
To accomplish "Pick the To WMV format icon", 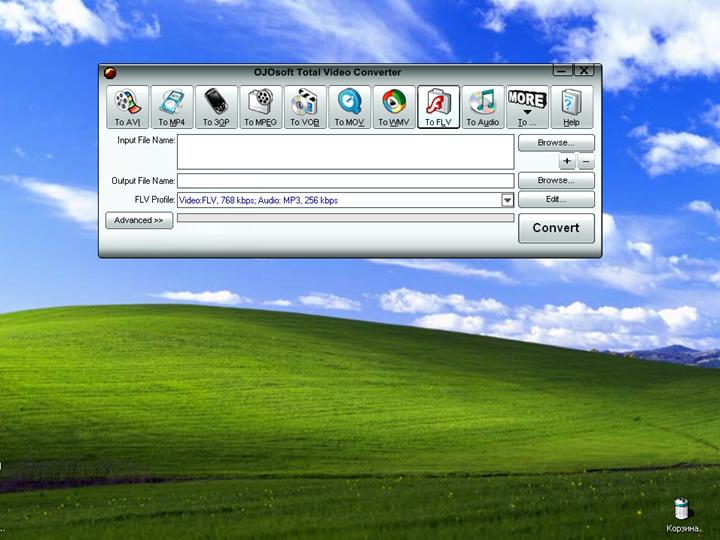I will point(394,107).
